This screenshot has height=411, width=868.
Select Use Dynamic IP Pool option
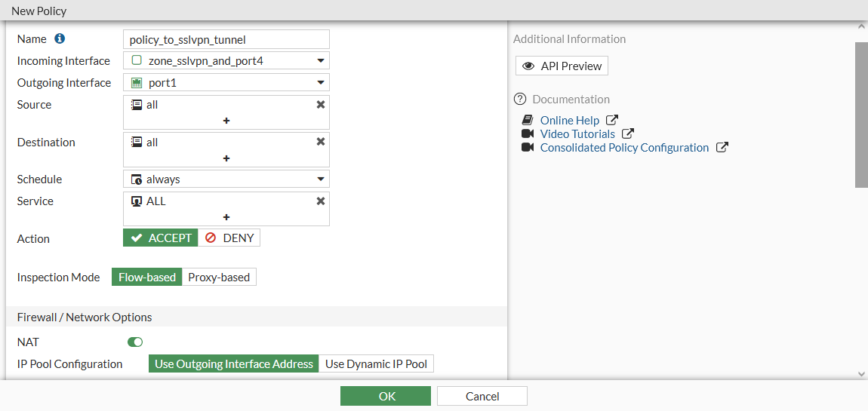click(x=376, y=364)
